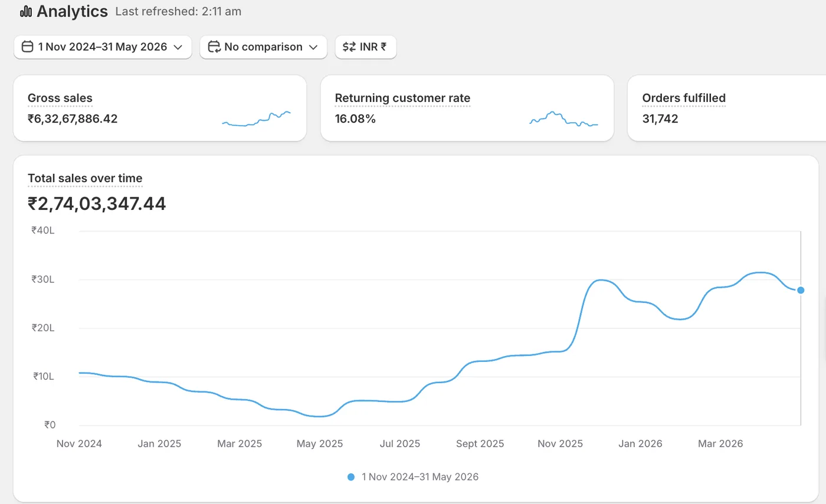
Task: Click the Mar 2026 x-axis label
Action: (x=720, y=444)
